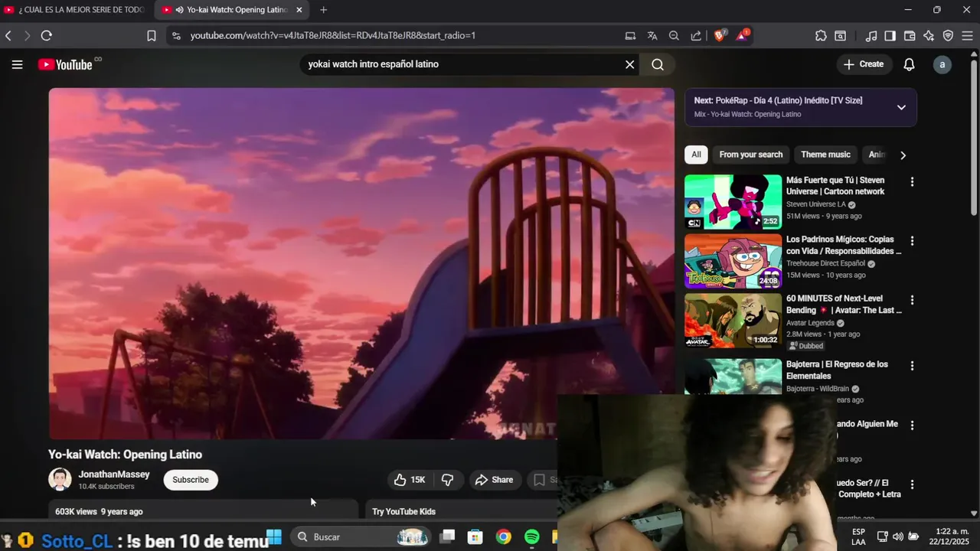Open Brave Shields lion icon
980x551 pixels.
pyautogui.click(x=720, y=35)
